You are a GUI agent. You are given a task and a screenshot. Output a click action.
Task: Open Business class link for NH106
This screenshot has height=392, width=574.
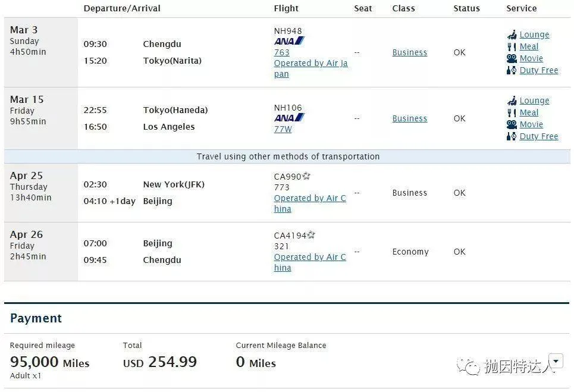(410, 118)
